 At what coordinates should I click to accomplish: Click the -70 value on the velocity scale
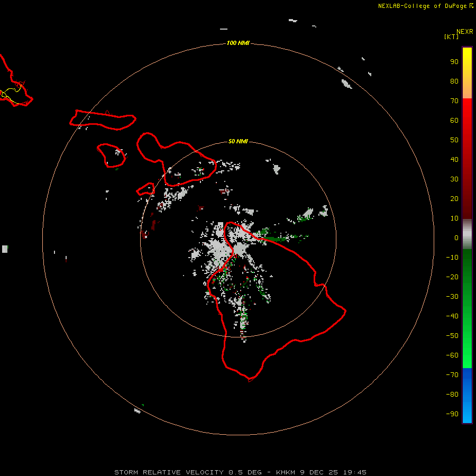452,375
